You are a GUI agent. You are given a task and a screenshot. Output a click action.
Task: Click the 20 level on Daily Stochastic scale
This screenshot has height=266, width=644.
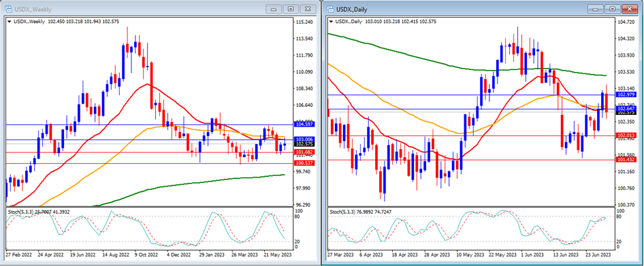[x=620, y=242]
